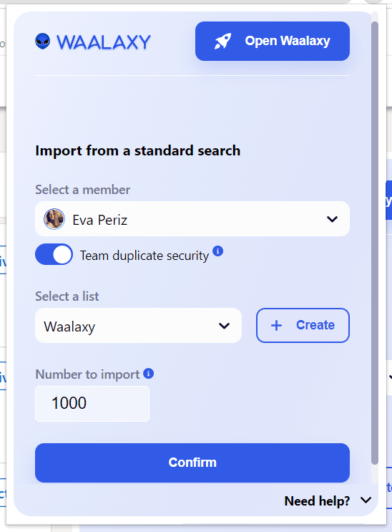This screenshot has height=532, width=392.
Task: Click the chevron arrow in the member dropdown
Action: click(x=332, y=219)
